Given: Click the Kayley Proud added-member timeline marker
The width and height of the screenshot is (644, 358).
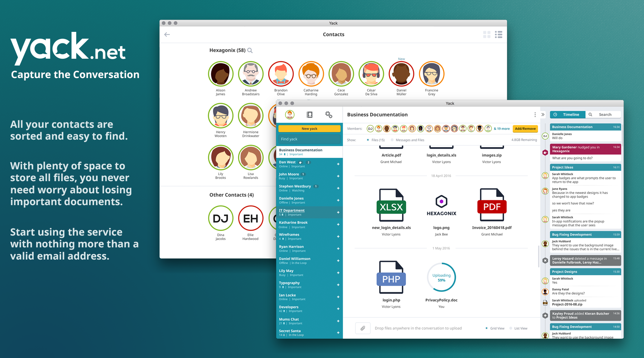Looking at the screenshot, I should click(545, 315).
